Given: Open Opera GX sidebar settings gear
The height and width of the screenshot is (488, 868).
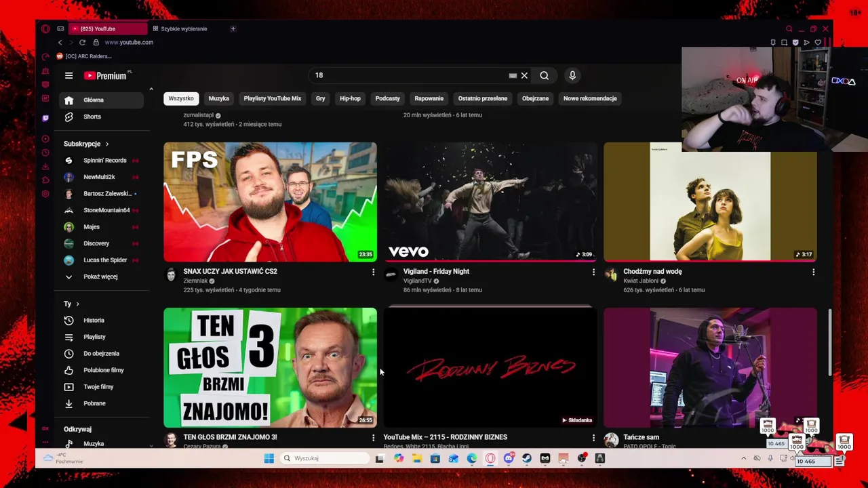Looking at the screenshot, I should 45,194.
